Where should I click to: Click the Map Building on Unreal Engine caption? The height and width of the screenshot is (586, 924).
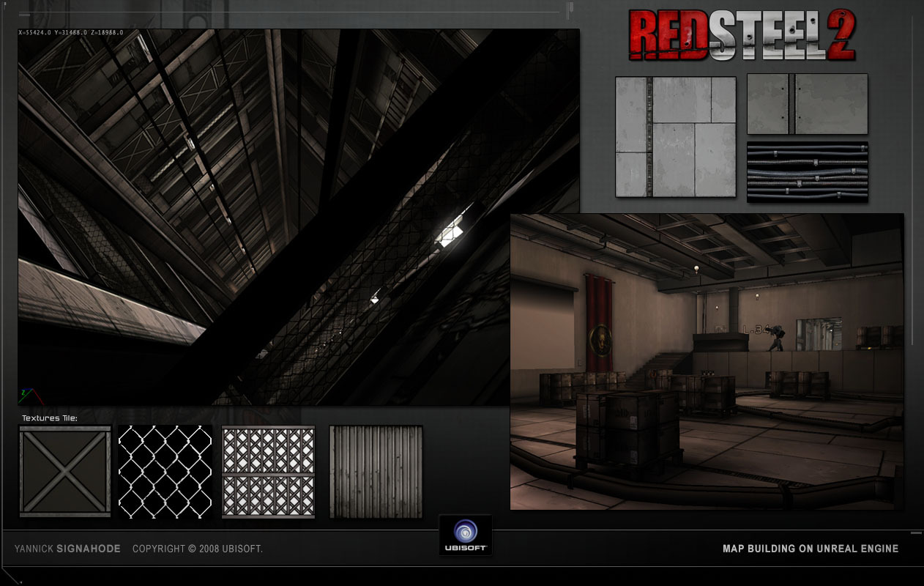pos(810,549)
